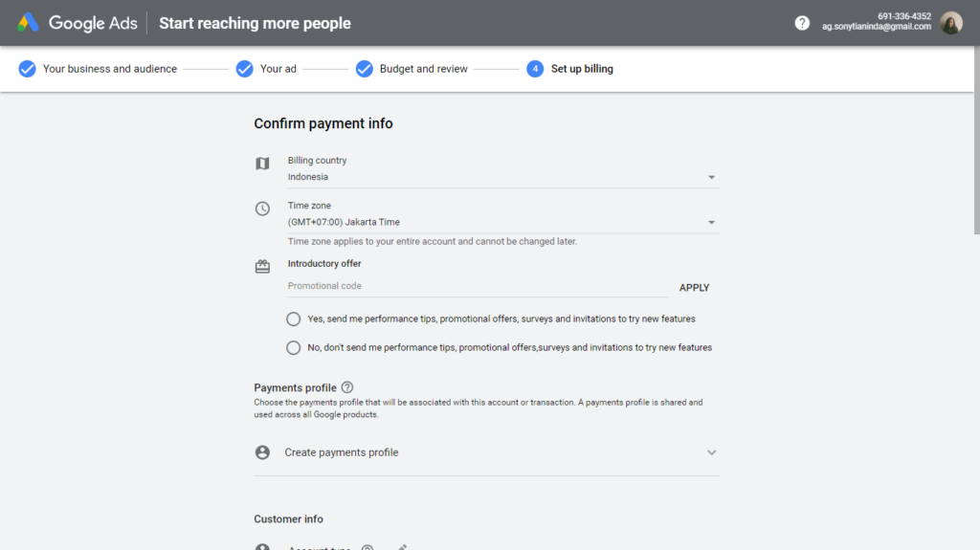
Task: Click the payments profile person icon
Action: click(262, 452)
